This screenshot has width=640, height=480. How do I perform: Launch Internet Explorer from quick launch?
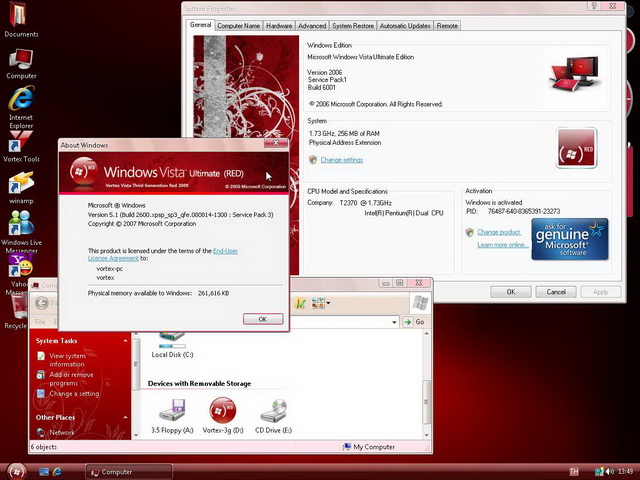(x=57, y=472)
